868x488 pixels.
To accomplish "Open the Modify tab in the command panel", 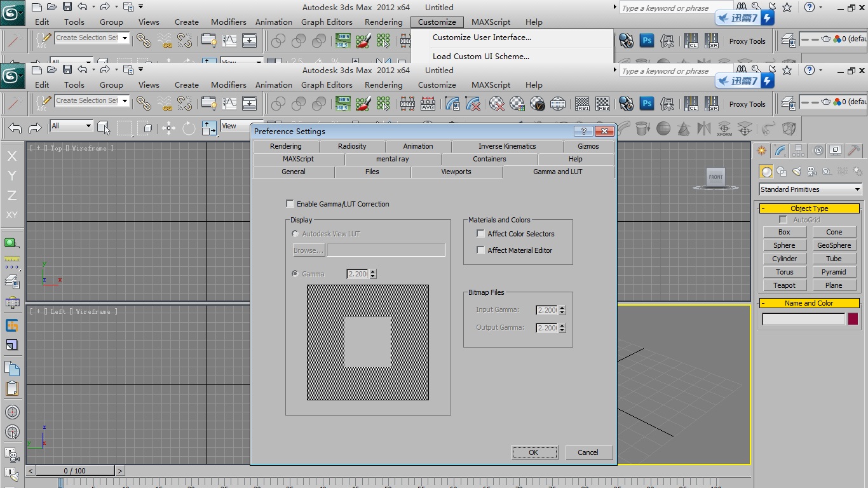I will click(x=781, y=151).
